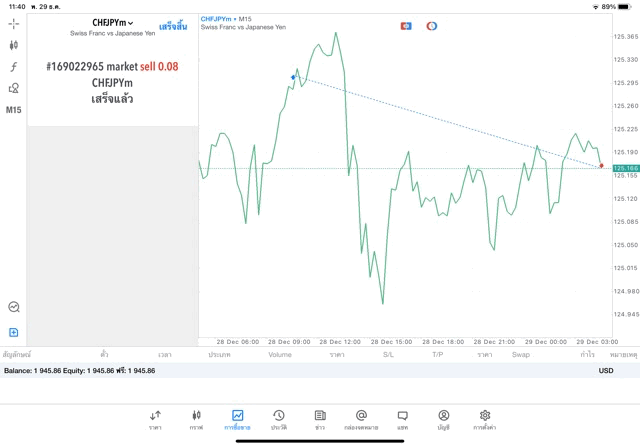Open indicators function icon in sidebar

tap(14, 66)
